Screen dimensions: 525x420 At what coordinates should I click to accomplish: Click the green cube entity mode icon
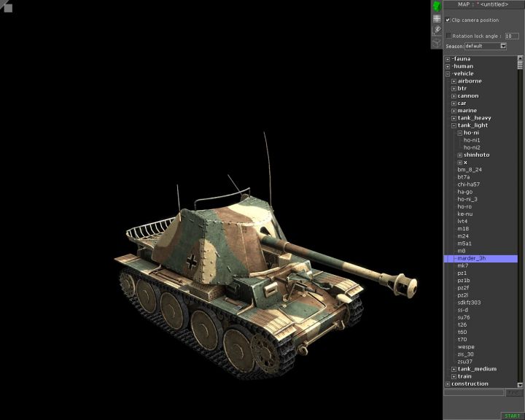click(x=437, y=7)
